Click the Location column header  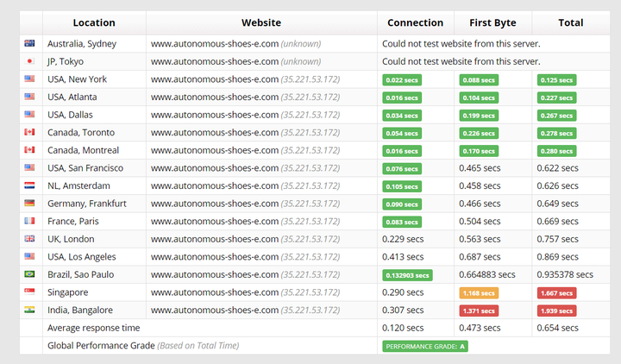tap(94, 23)
